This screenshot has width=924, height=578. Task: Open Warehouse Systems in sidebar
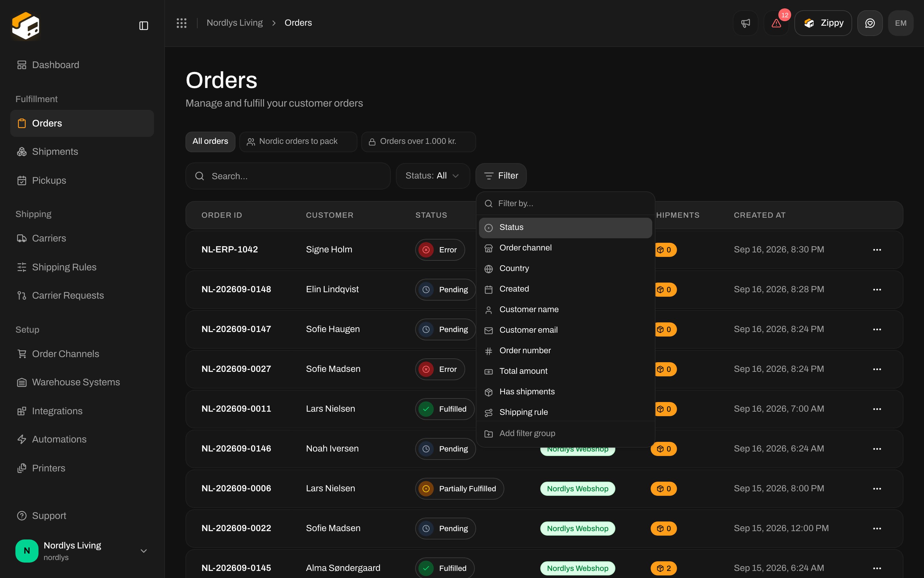point(82,382)
